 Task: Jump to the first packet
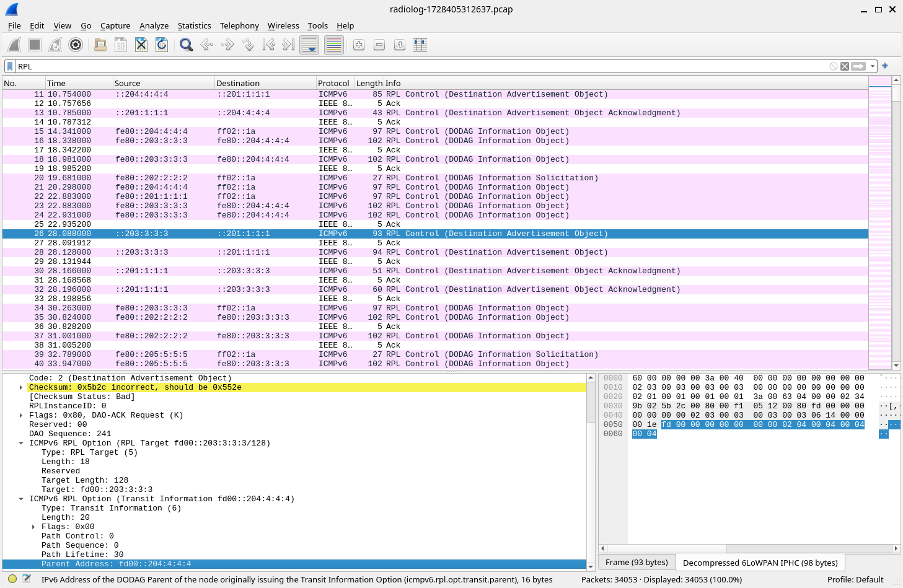click(268, 45)
